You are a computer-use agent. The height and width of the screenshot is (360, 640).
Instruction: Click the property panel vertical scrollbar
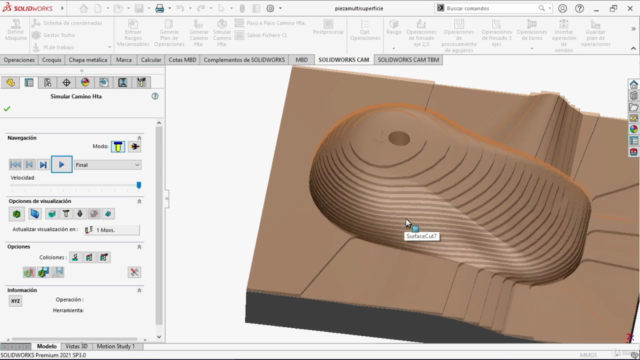coord(159,225)
